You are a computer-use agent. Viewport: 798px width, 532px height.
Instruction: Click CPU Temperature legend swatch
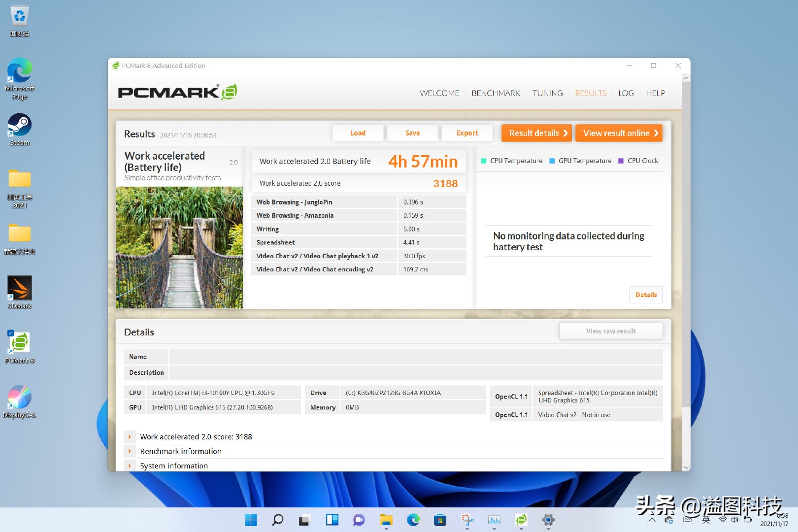click(484, 161)
